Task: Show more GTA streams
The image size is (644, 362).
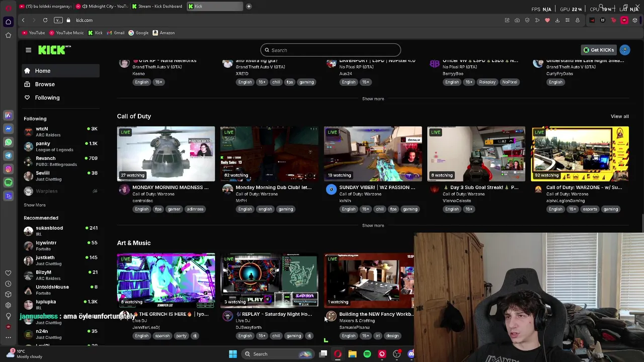Action: pos(373,99)
